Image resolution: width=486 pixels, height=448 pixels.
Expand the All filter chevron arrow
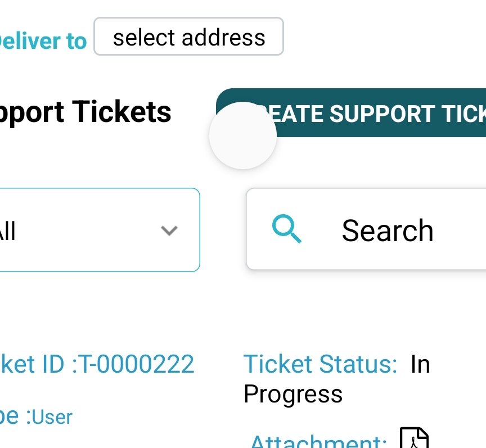pos(169,230)
